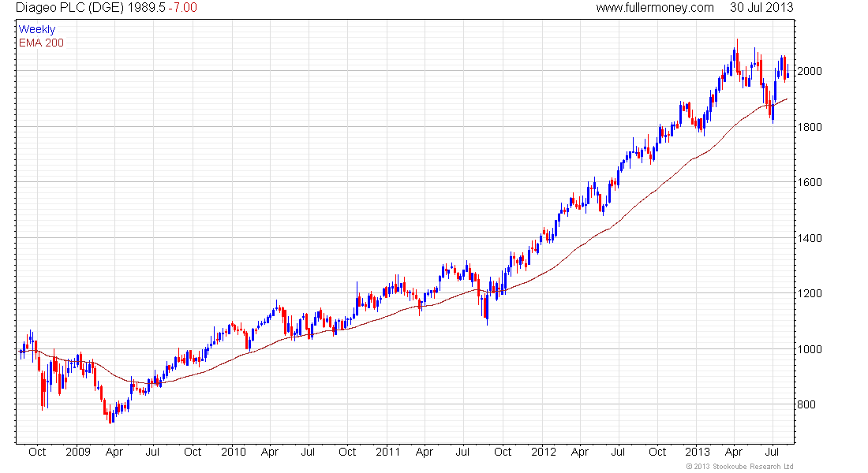Image resolution: width=868 pixels, height=473 pixels.
Task: Click the 2010 year label on time axis
Action: point(233,452)
